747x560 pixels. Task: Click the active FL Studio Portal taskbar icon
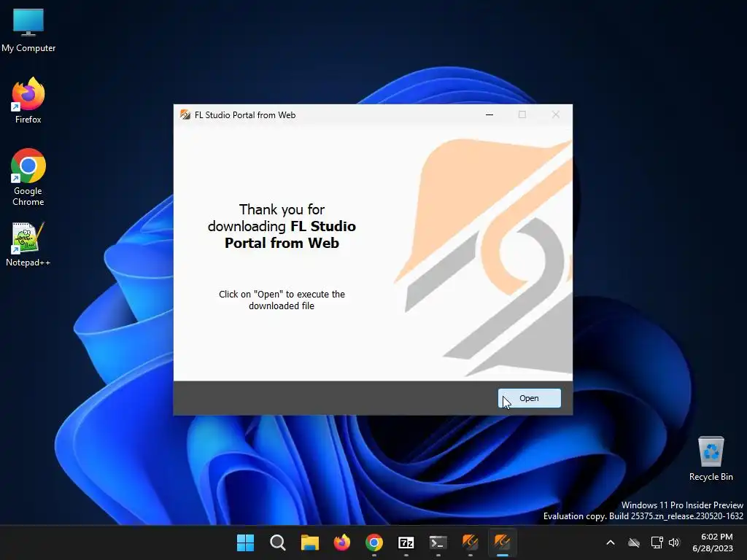502,542
